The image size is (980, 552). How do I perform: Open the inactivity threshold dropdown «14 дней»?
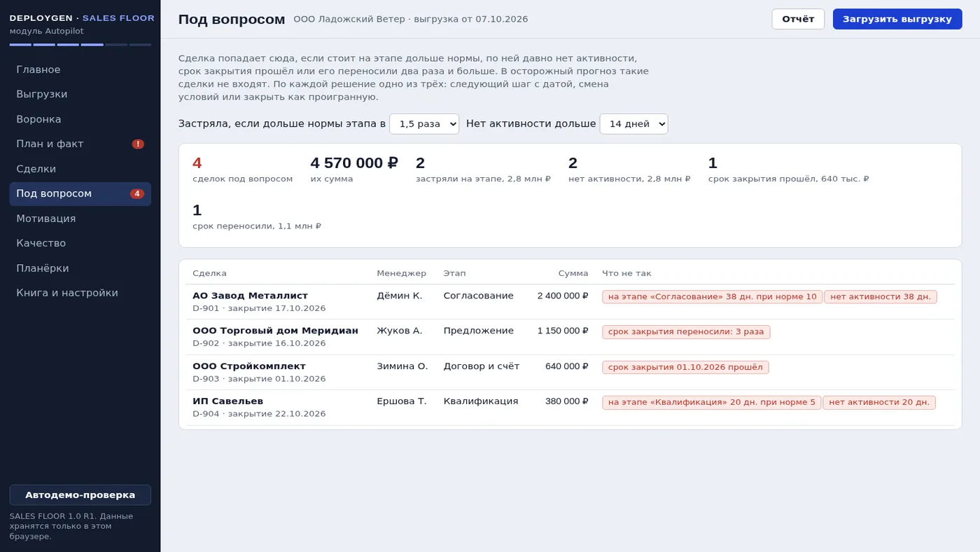633,124
